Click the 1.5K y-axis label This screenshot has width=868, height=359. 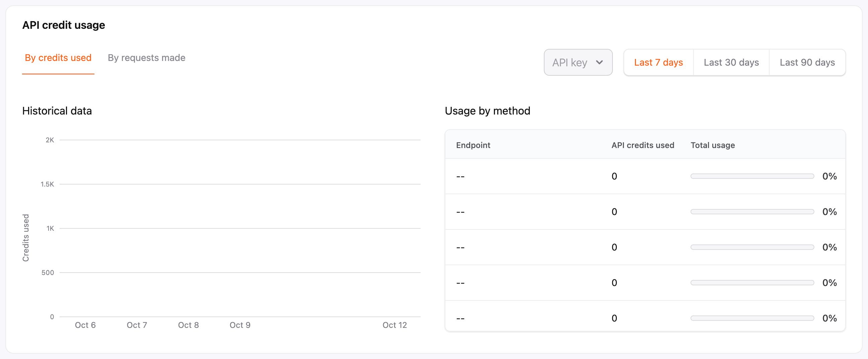pyautogui.click(x=47, y=184)
